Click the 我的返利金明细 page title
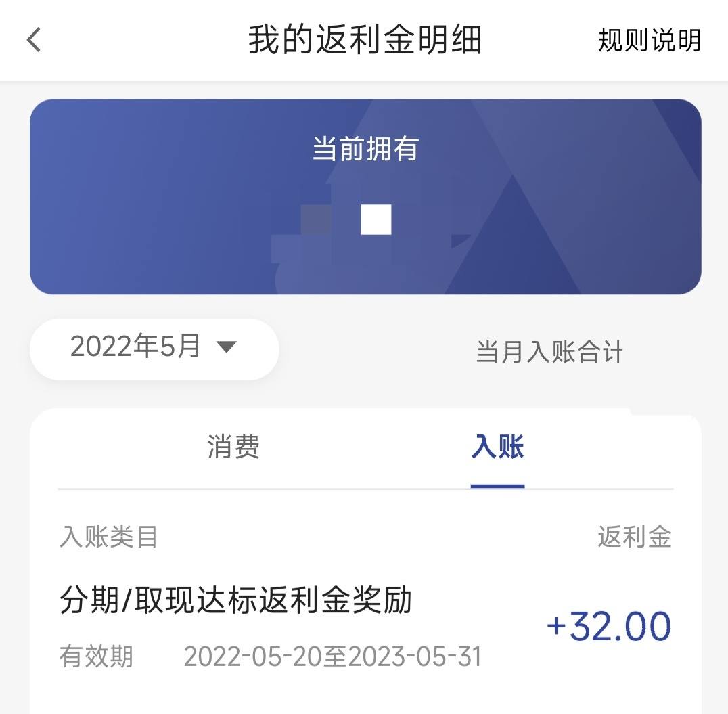The height and width of the screenshot is (714, 728). 365,40
